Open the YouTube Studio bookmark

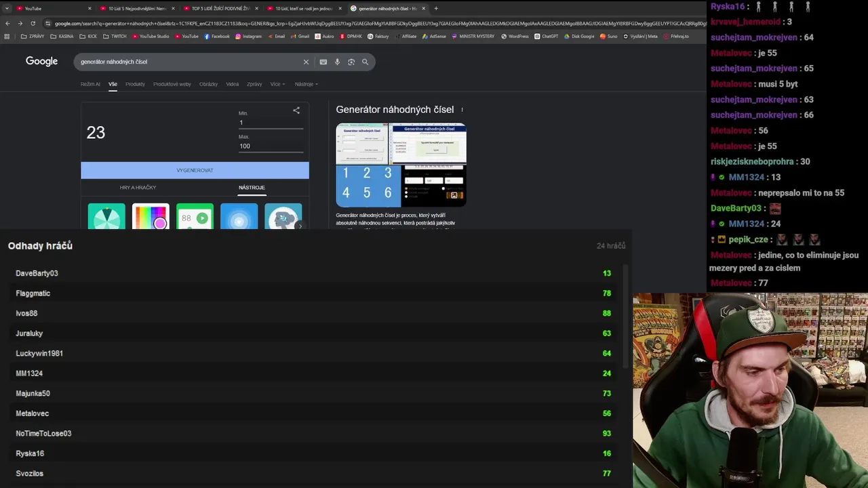coord(151,37)
